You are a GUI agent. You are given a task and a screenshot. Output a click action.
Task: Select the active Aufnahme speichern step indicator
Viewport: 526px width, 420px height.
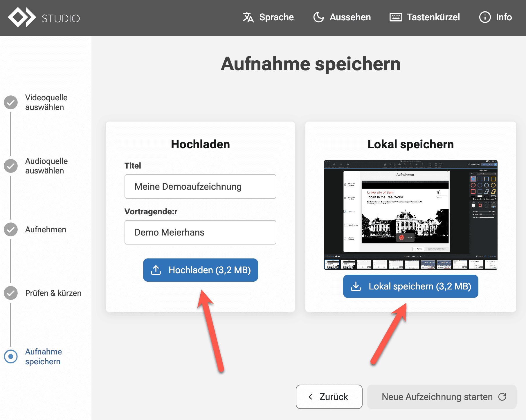tap(11, 356)
